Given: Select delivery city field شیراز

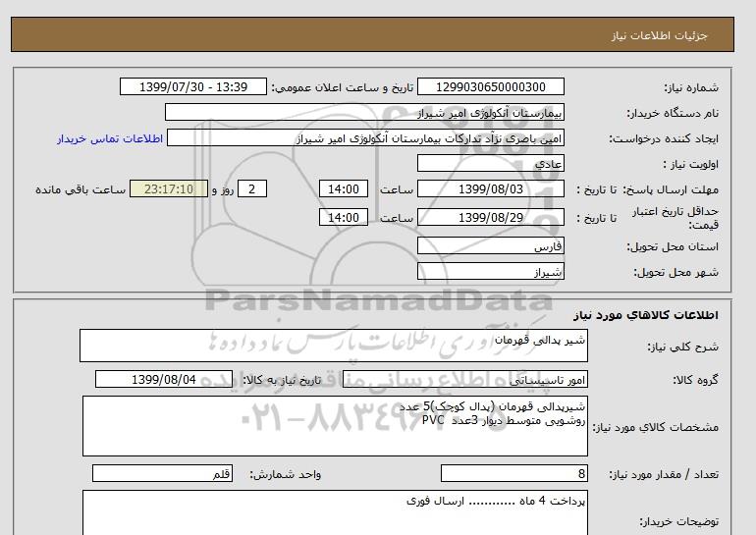Looking at the screenshot, I should pos(490,272).
